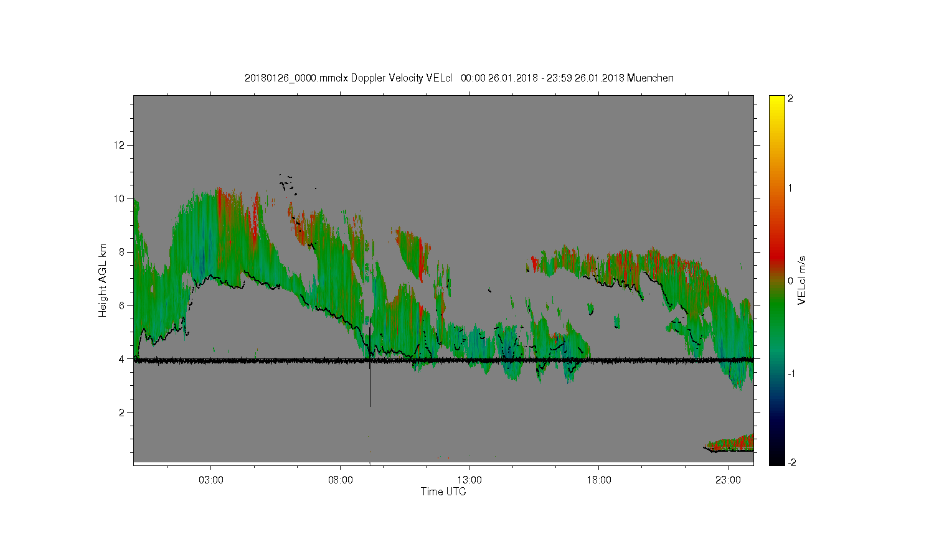Click the 08:00 time tick label
Viewport: 934px width, 560px height.
[341, 480]
